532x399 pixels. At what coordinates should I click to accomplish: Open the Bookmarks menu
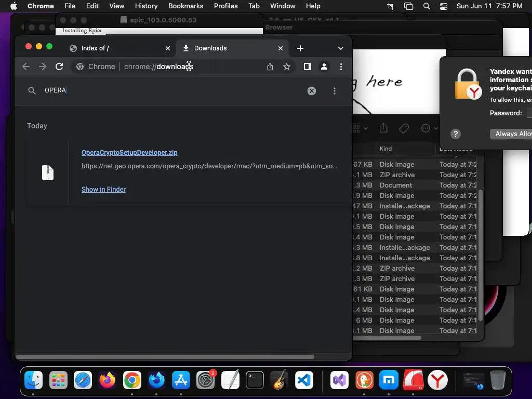click(x=185, y=6)
